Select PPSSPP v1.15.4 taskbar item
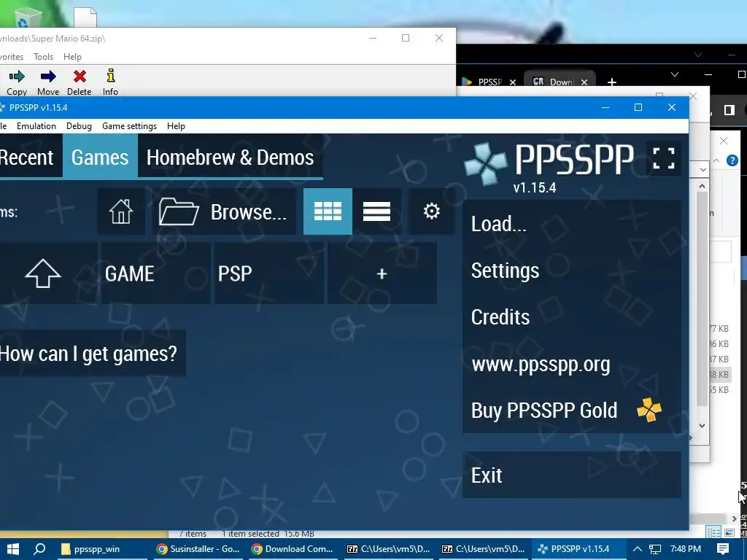The image size is (747, 560). 578,549
